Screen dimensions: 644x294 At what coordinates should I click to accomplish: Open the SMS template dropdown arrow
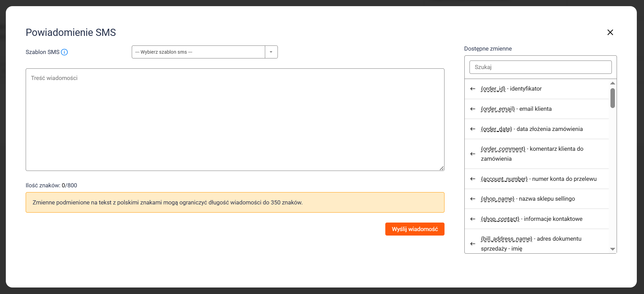[271, 52]
